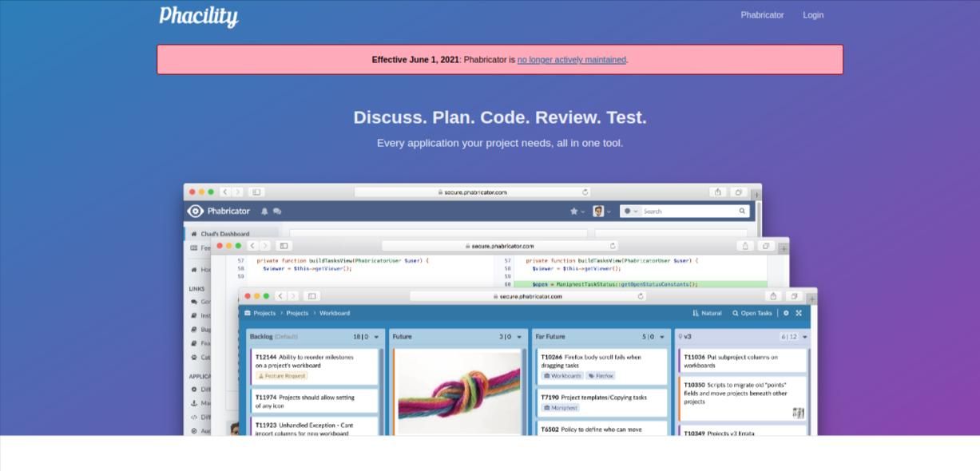Open the user avatar menu in Phabricator header
Screen dimensions: 980x471
(601, 212)
